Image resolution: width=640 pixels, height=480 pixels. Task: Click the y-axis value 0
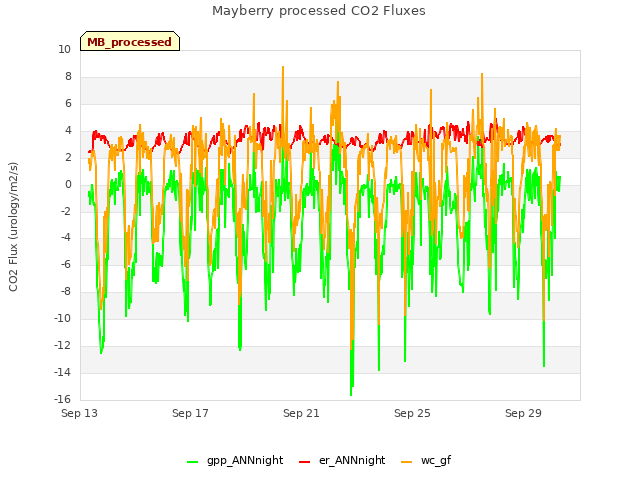pyautogui.click(x=68, y=184)
